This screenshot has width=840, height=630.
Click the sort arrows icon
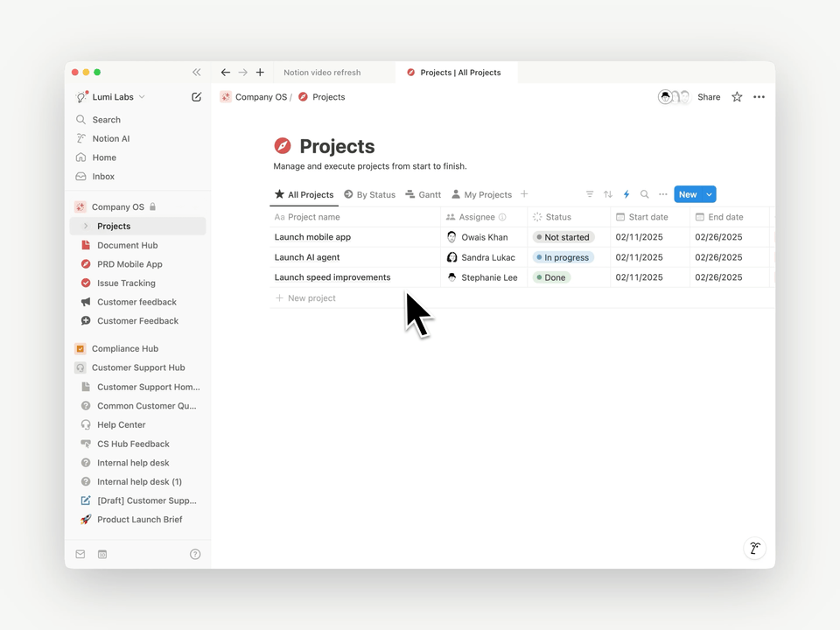(608, 194)
